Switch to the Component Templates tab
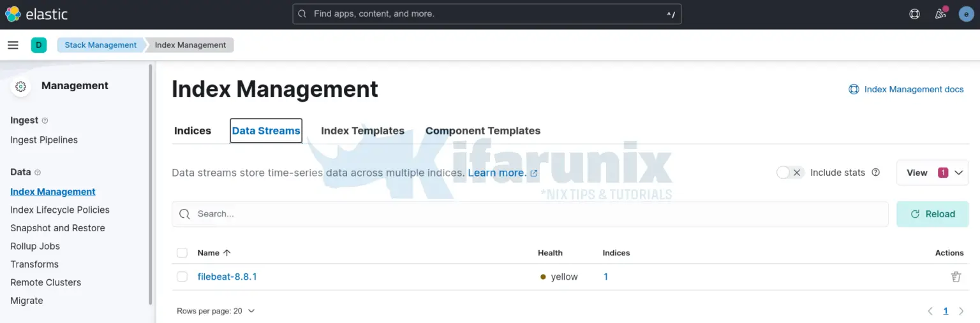 (482, 131)
